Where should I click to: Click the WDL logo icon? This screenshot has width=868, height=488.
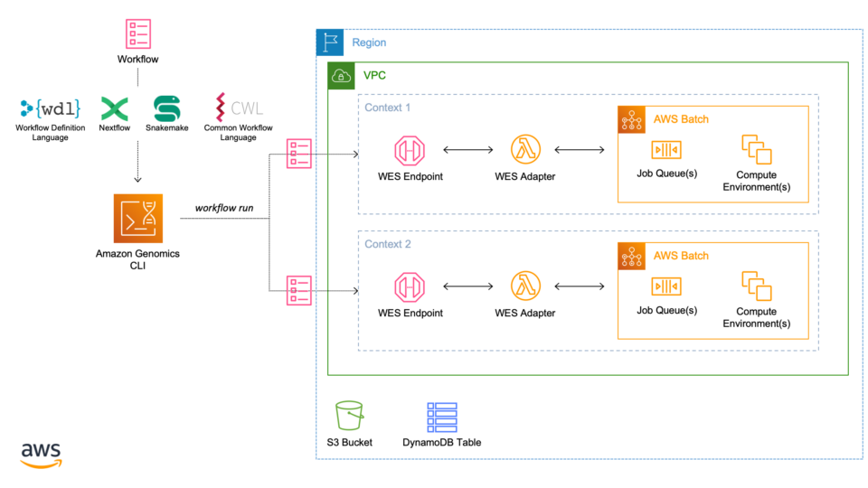point(51,108)
